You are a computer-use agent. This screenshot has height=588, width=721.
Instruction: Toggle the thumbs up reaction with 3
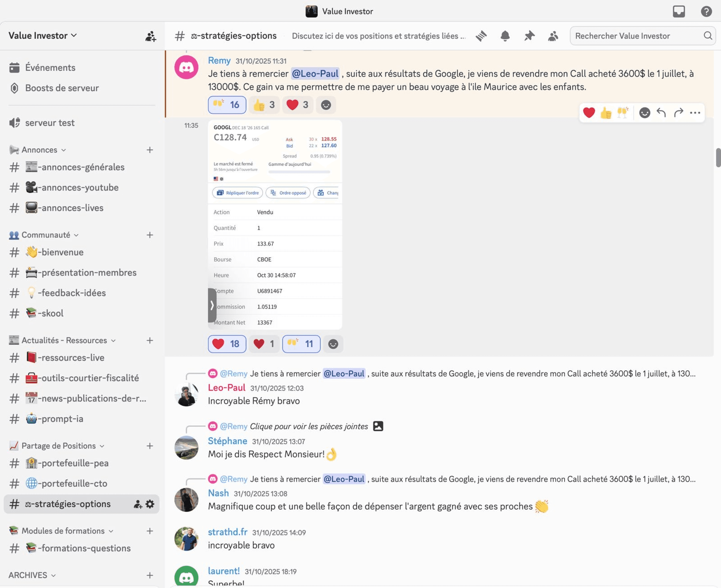coord(264,105)
